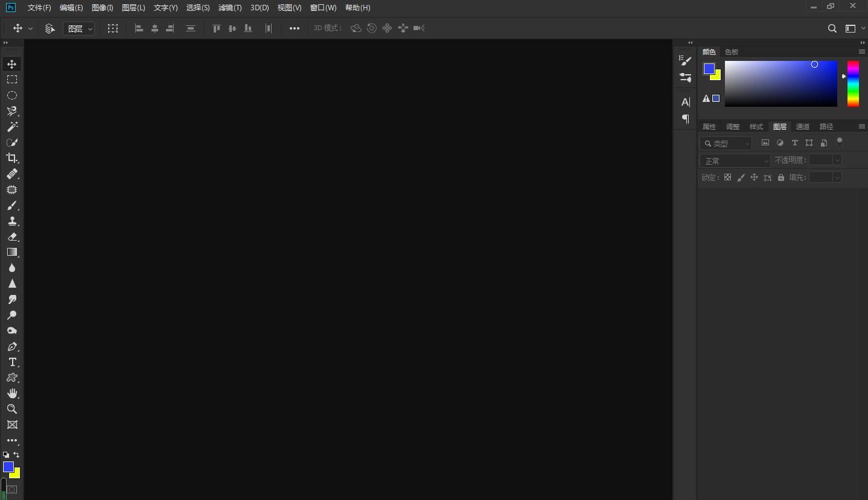Image resolution: width=868 pixels, height=500 pixels.
Task: Click the rainbow hue slider strip
Action: click(x=853, y=83)
